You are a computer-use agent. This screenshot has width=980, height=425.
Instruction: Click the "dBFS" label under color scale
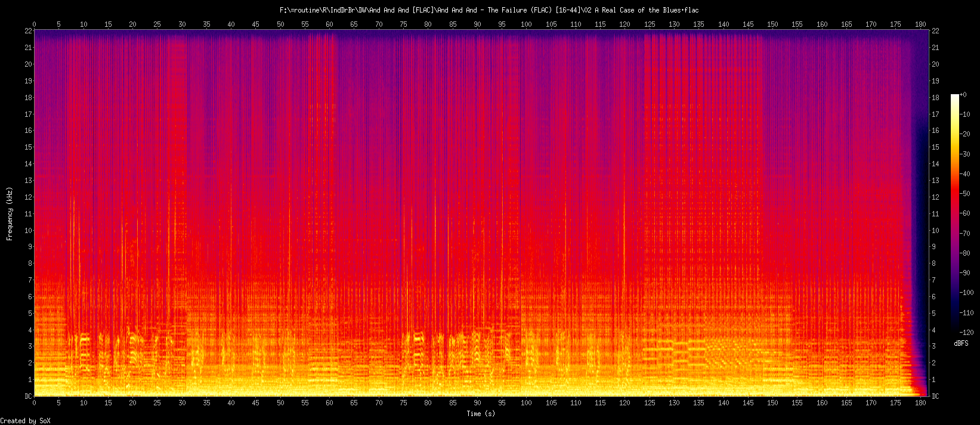tap(961, 344)
